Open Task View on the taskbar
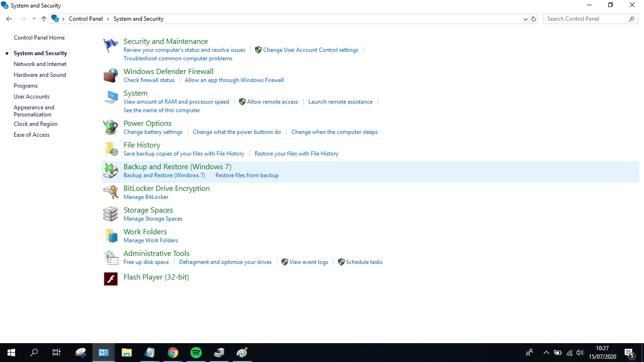This screenshot has height=362, width=644. pos(57,353)
